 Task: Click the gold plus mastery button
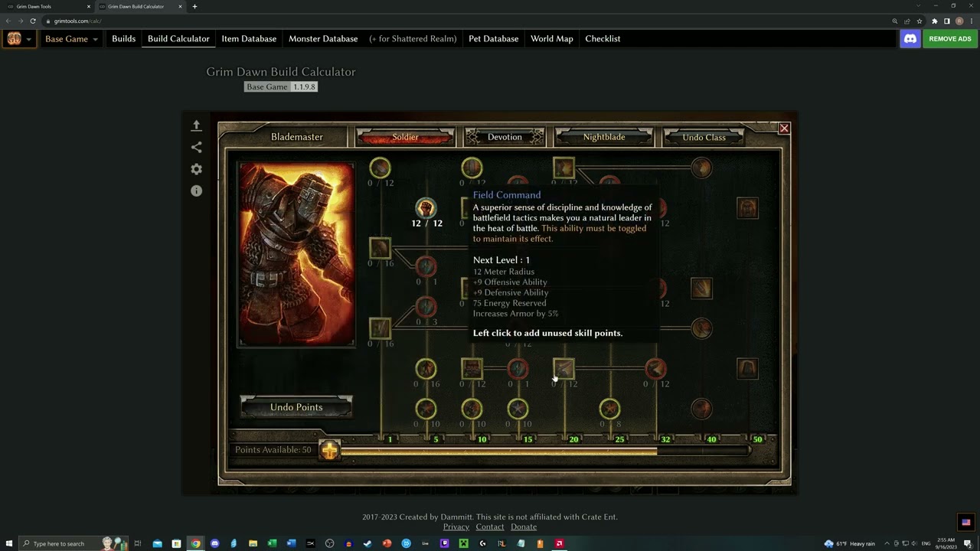(329, 450)
